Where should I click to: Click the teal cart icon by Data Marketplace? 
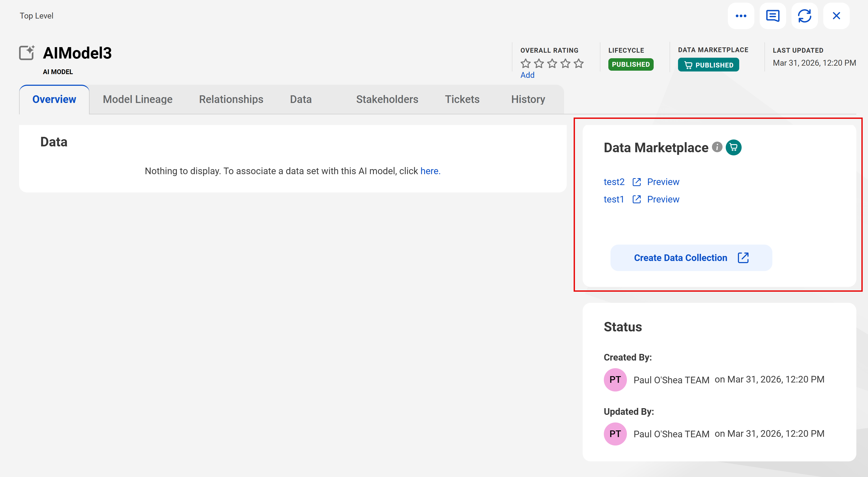733,147
